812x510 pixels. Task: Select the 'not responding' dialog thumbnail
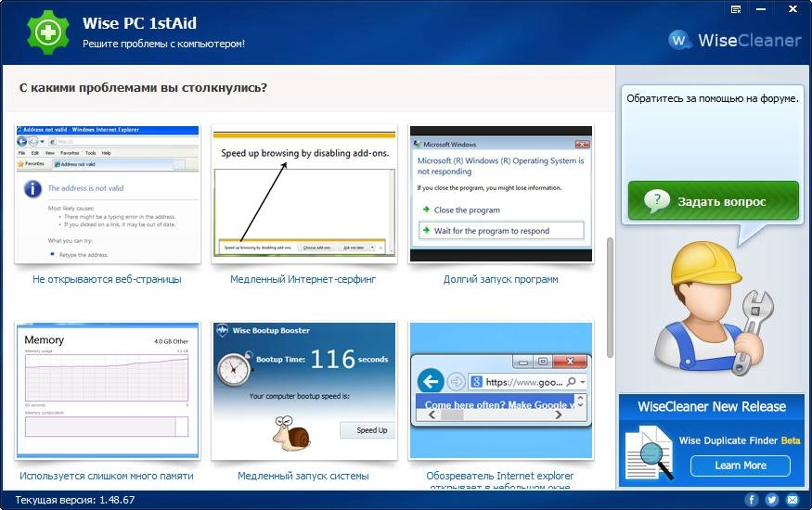click(501, 194)
